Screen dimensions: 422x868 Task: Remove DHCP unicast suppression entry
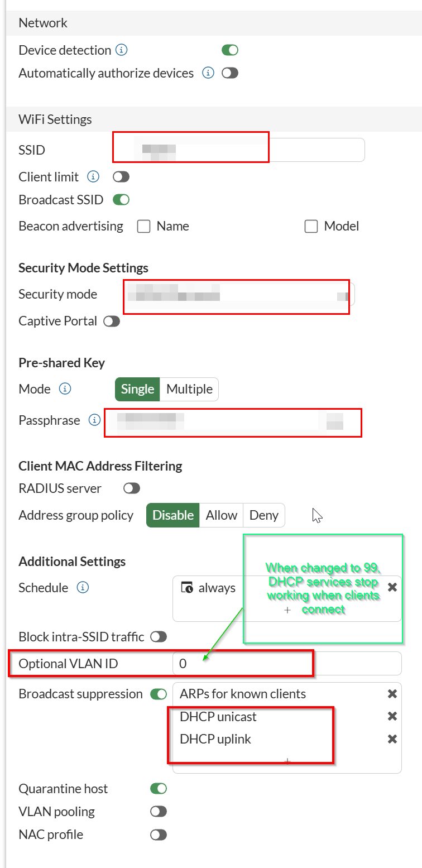coord(392,717)
